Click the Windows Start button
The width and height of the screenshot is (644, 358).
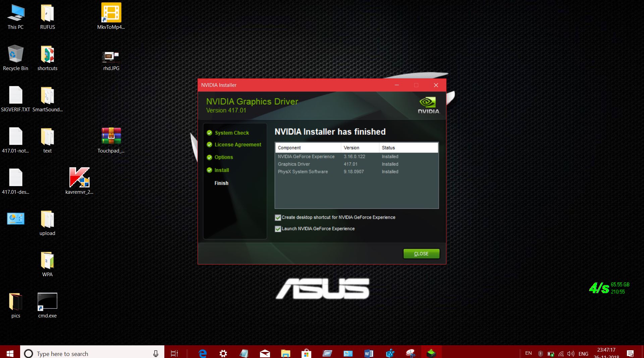click(x=10, y=353)
